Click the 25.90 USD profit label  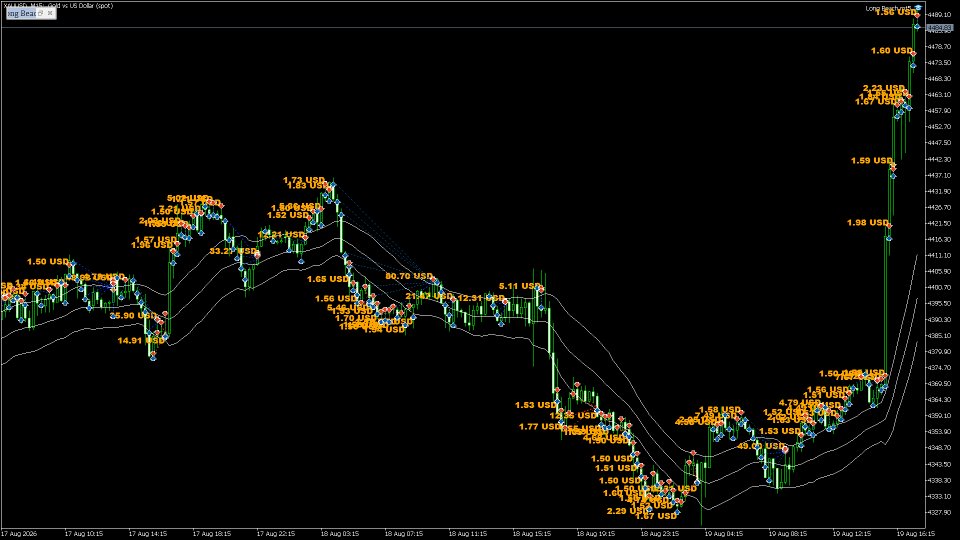tap(133, 316)
